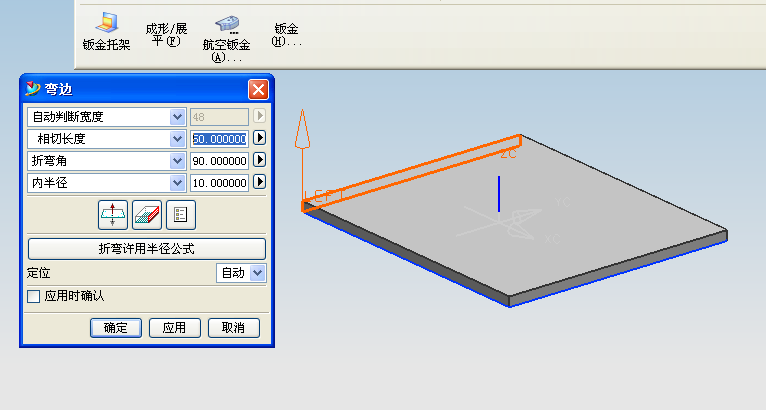Click the disabled width field showing 48
The height and width of the screenshot is (410, 766).
tap(219, 117)
